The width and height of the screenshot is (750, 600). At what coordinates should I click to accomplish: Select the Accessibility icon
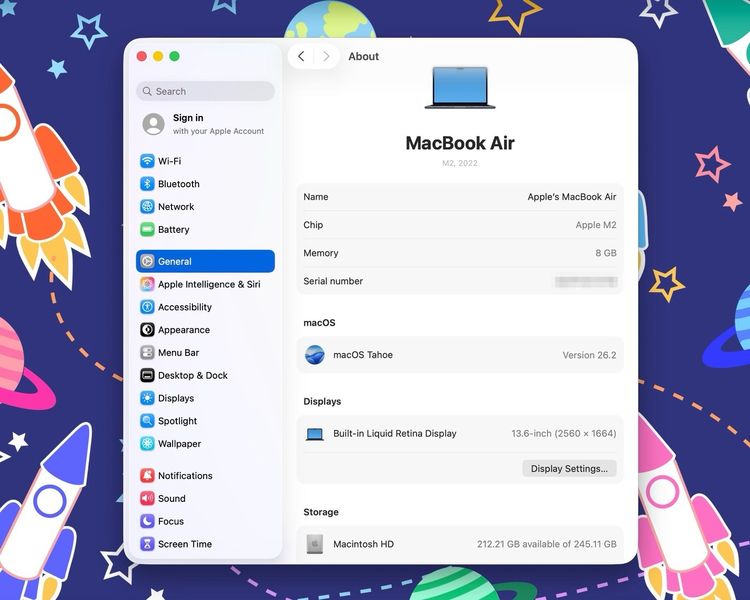point(147,307)
